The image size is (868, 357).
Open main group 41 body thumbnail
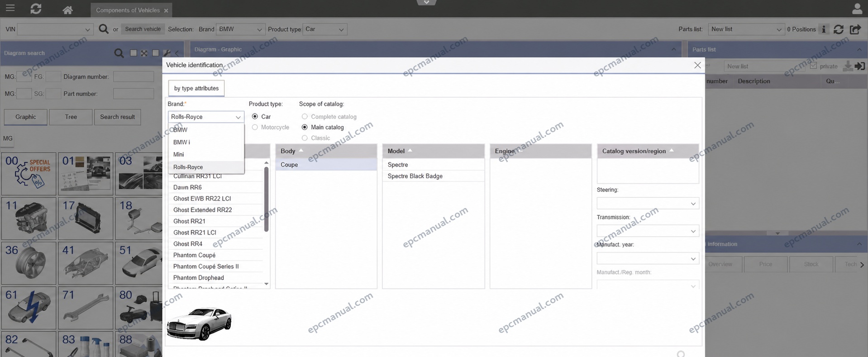(86, 263)
